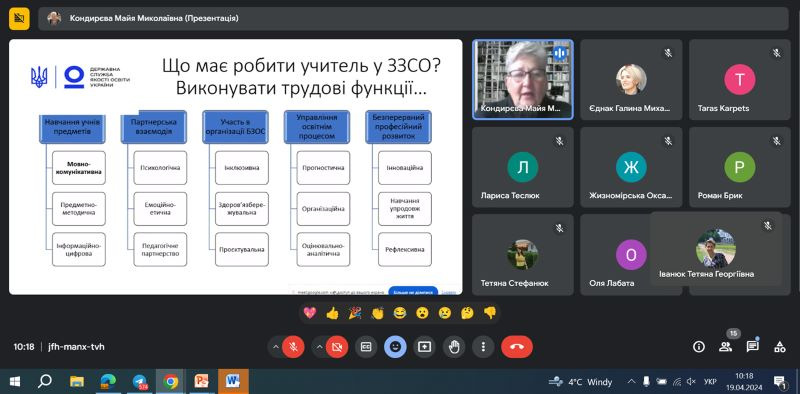Viewport: 800px width, 394px height.
Task: Send the thumbs down reaction
Action: click(x=490, y=313)
